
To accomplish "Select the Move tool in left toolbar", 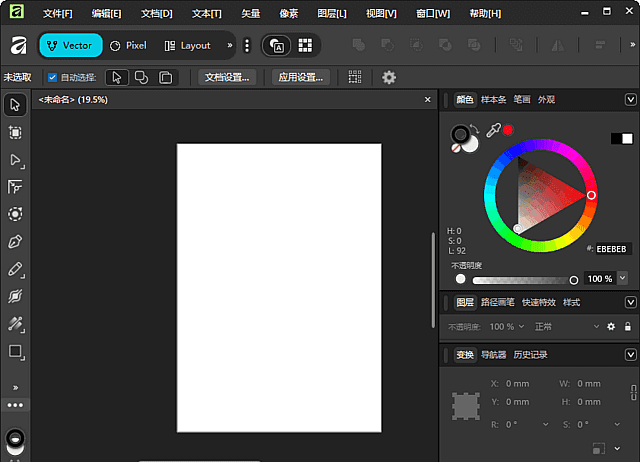I will 15,105.
